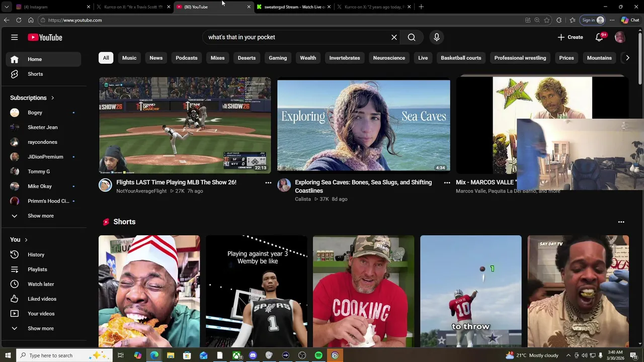This screenshot has width=644, height=362.
Task: Open the account avatar menu
Action: click(x=620, y=37)
